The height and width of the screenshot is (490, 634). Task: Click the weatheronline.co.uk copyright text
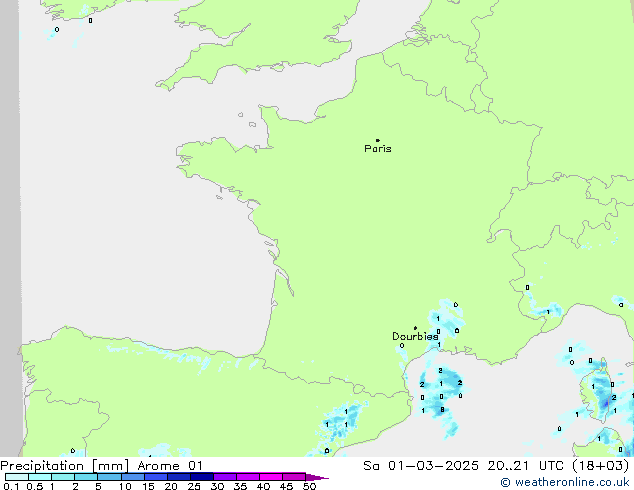pyautogui.click(x=565, y=482)
